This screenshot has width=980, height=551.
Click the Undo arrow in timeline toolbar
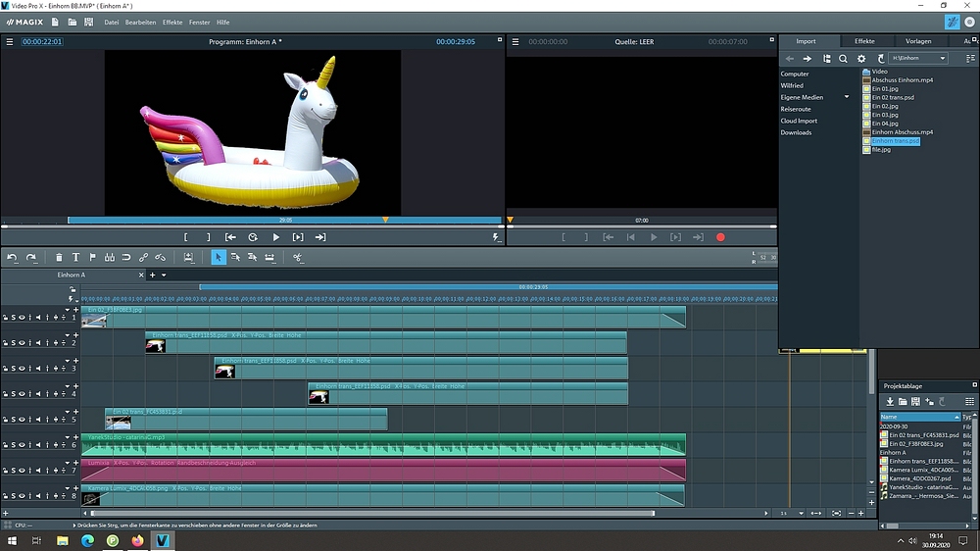click(x=12, y=257)
